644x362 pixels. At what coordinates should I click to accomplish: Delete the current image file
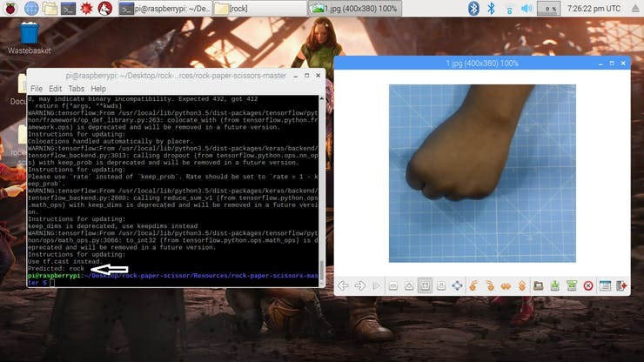click(x=588, y=285)
